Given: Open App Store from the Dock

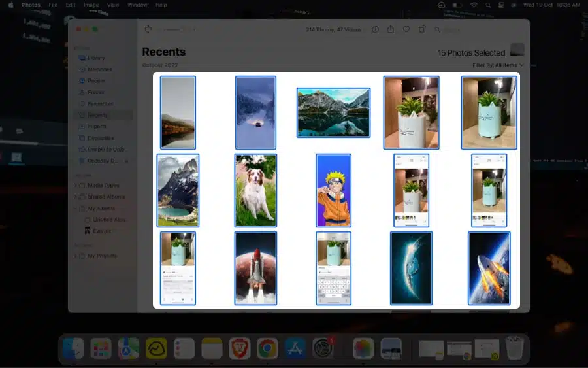Looking at the screenshot, I should click(x=295, y=348).
